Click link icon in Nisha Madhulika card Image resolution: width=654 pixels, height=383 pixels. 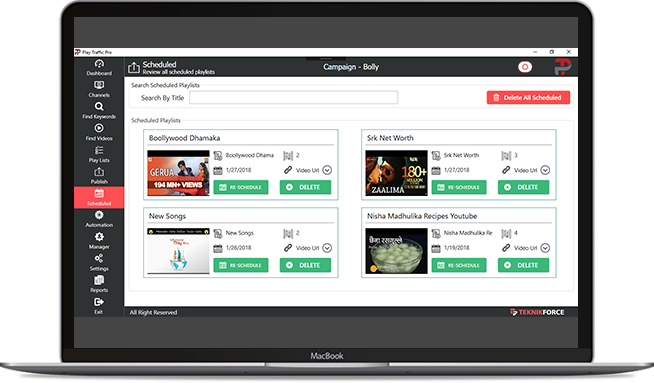[x=506, y=248]
